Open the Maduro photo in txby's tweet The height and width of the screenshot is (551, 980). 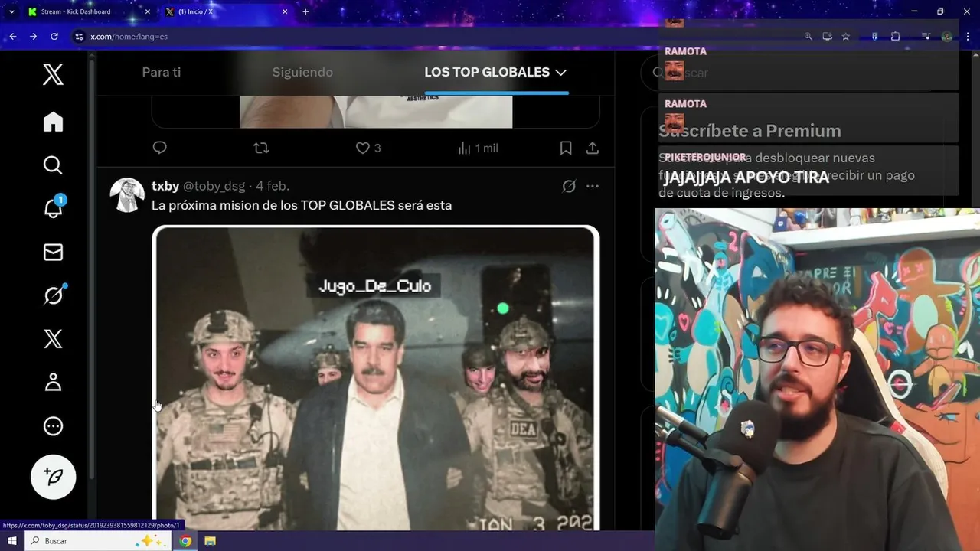click(x=376, y=378)
